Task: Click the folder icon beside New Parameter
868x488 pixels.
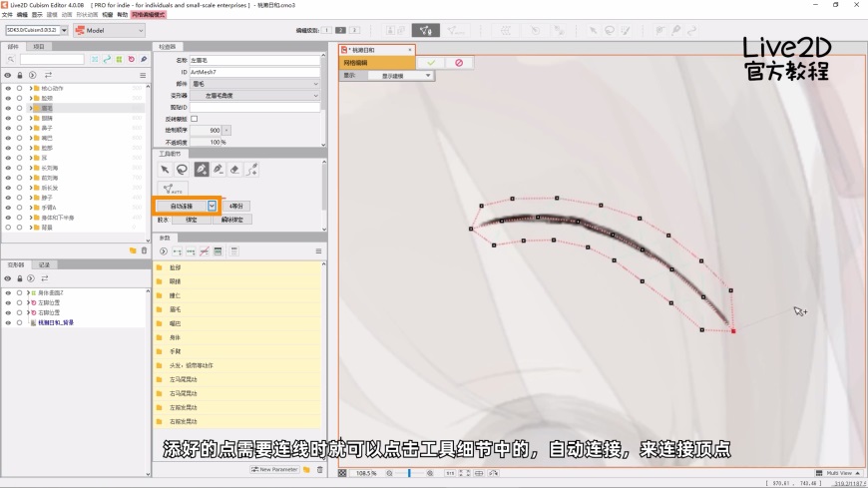Action: pos(306,469)
